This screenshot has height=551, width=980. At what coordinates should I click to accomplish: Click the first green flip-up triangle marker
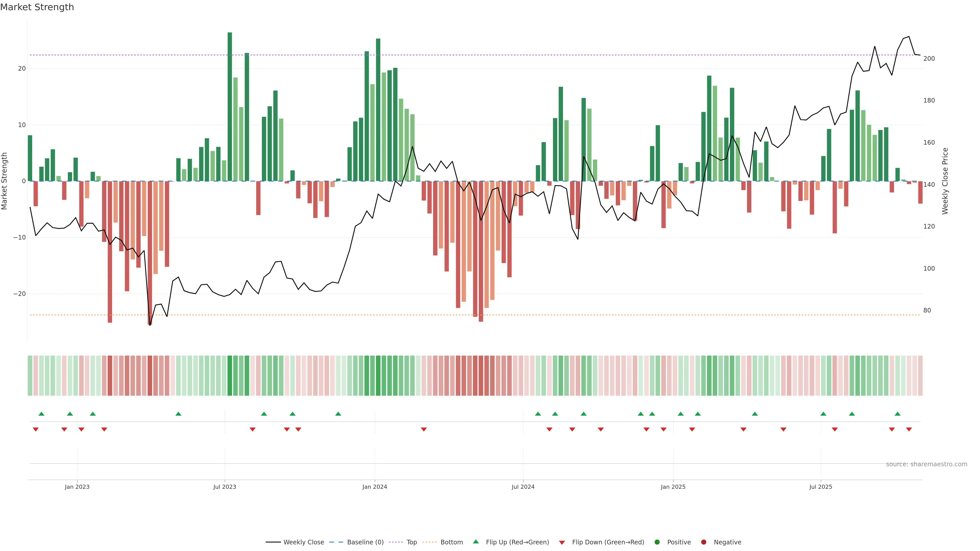click(x=41, y=414)
